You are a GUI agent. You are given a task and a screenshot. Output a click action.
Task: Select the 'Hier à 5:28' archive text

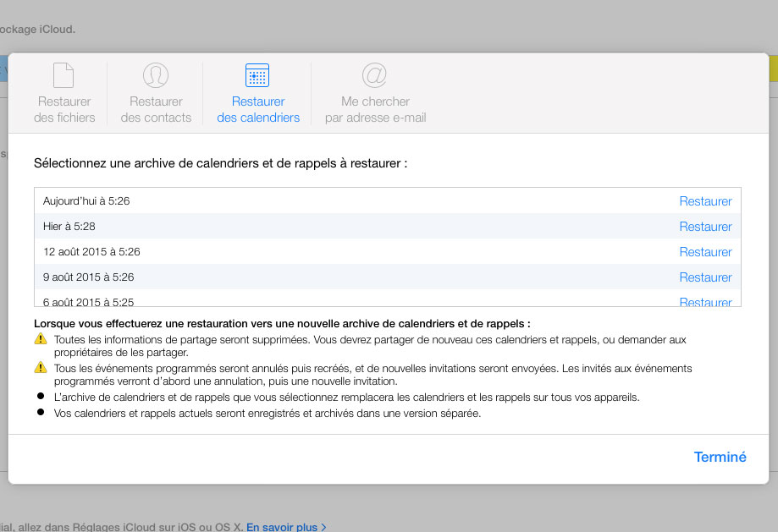tap(69, 226)
